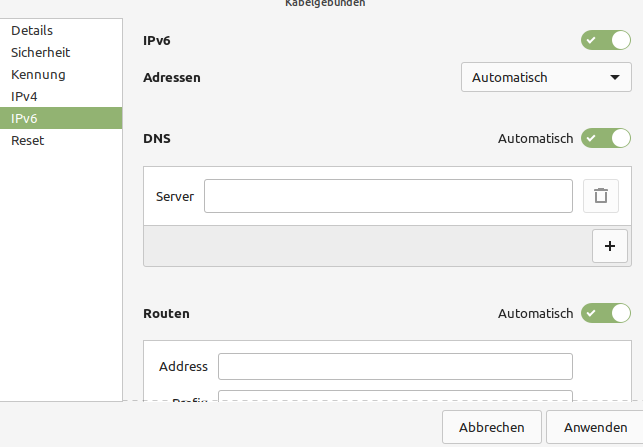Click the check mark on the IPv6 switch
Image resolution: width=643 pixels, height=447 pixels.
tap(592, 41)
